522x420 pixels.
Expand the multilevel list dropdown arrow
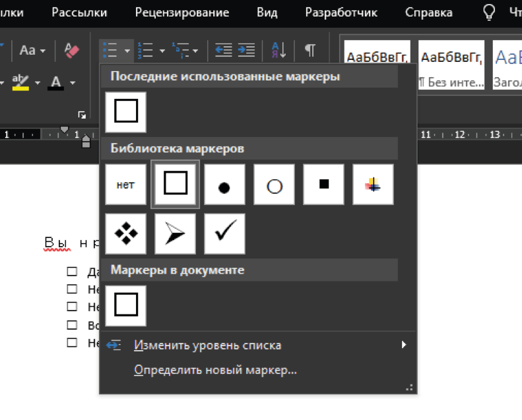(195, 51)
